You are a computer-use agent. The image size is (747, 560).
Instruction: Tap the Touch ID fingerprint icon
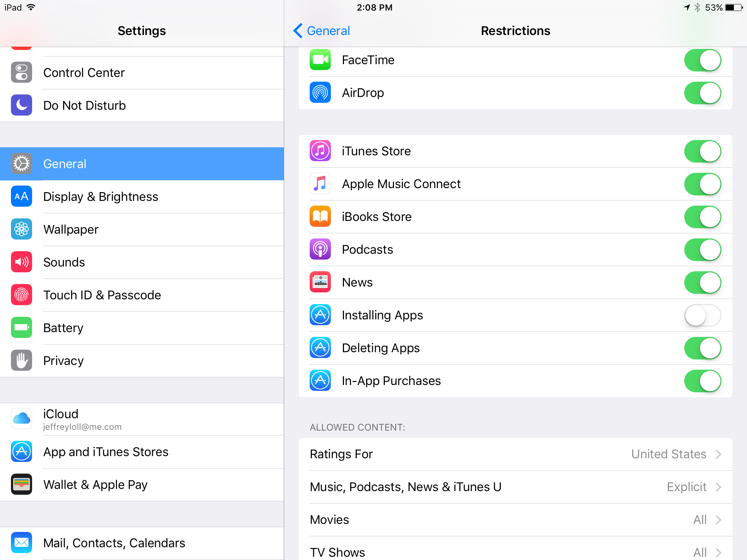pos(22,295)
